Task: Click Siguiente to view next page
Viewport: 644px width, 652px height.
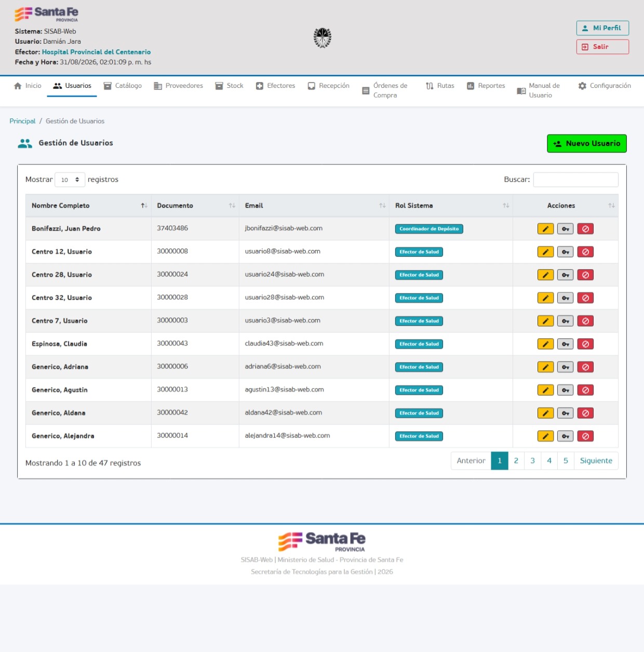Action: [596, 461]
